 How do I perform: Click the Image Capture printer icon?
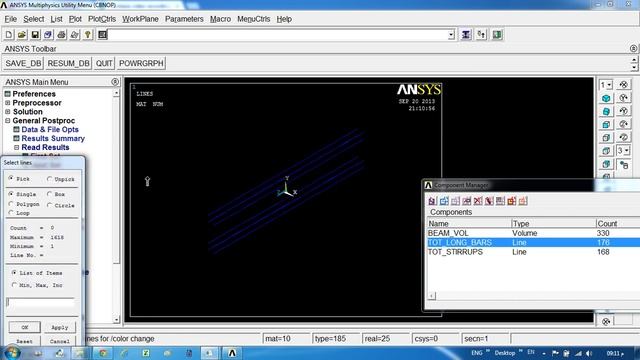[x=61, y=35]
